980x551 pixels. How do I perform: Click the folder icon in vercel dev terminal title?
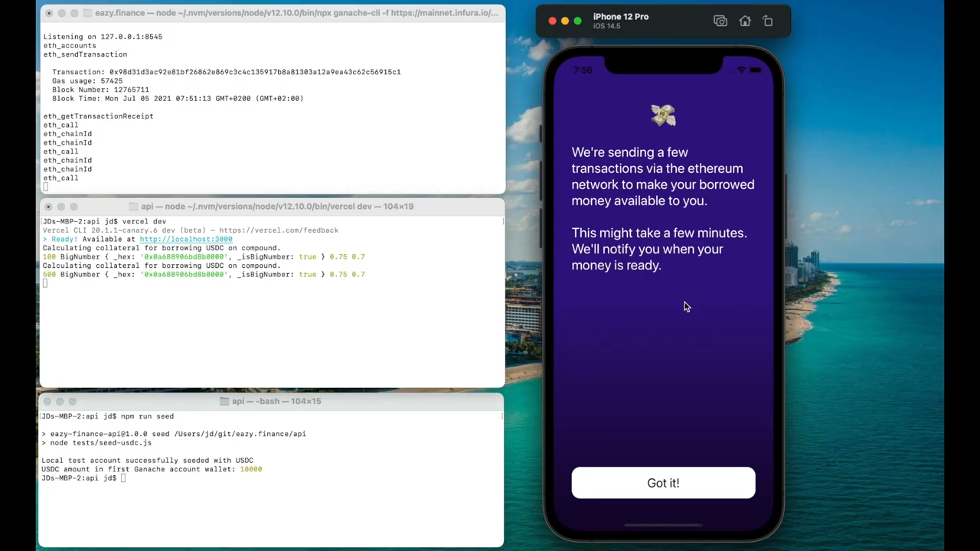(134, 207)
